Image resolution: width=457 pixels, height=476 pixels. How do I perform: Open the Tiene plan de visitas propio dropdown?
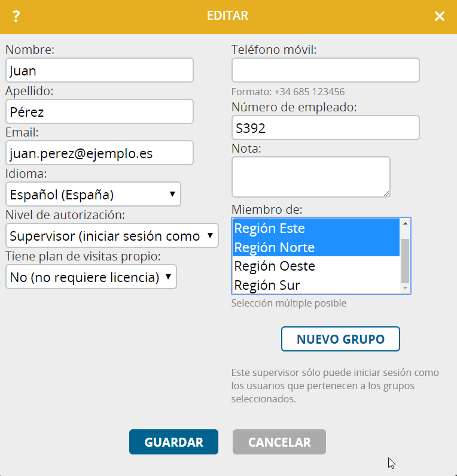[x=91, y=277]
